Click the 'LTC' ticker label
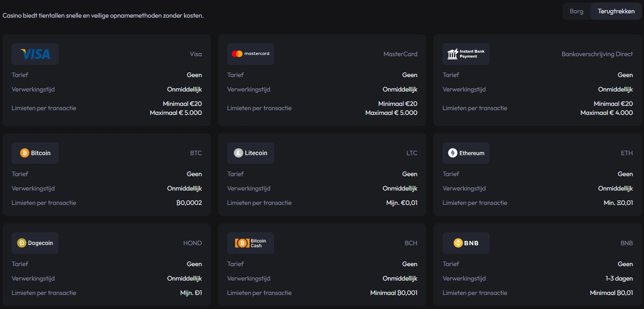 pos(412,153)
